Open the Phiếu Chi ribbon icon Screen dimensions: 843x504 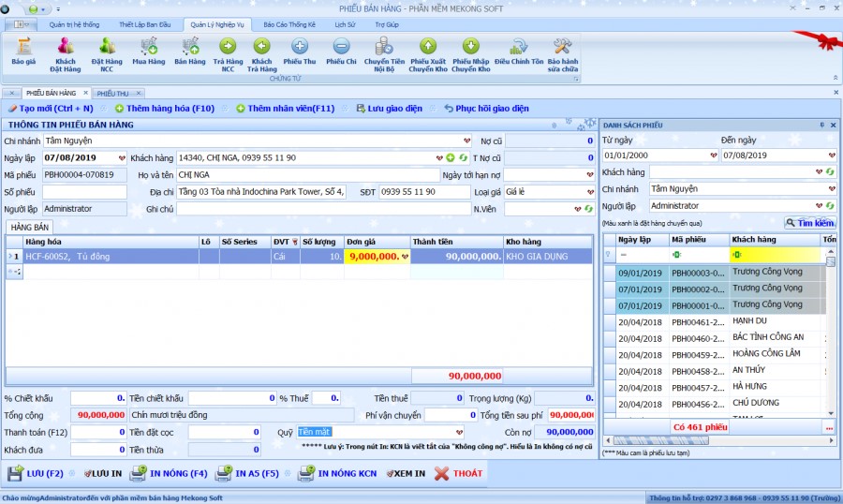[341, 52]
